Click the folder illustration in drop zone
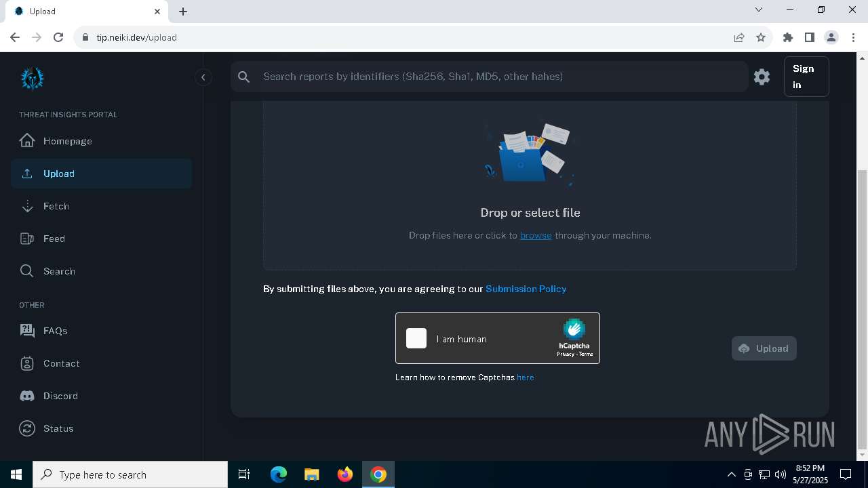 coord(530,155)
